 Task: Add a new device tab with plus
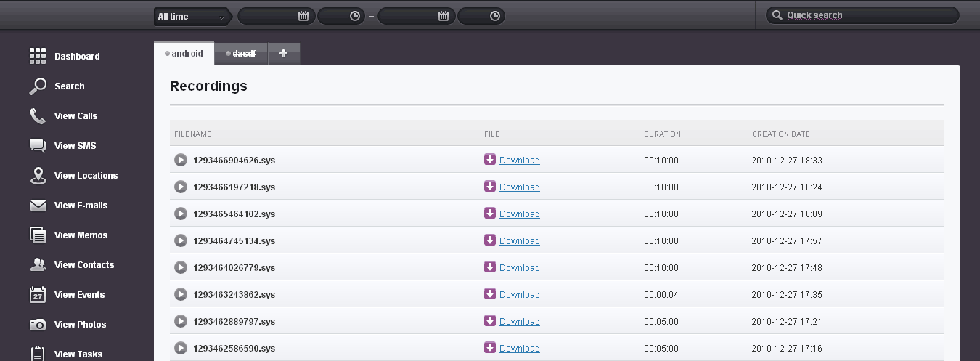click(284, 54)
